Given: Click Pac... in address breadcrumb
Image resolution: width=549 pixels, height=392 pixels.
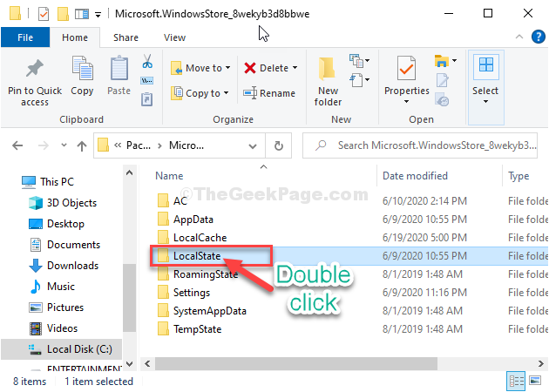Looking at the screenshot, I should tap(139, 145).
